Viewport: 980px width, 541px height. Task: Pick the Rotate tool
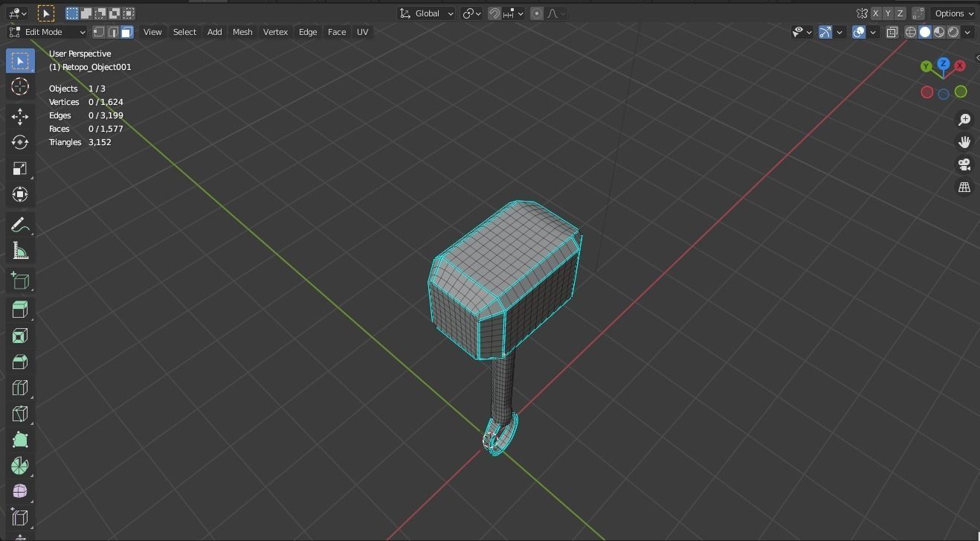[20, 142]
